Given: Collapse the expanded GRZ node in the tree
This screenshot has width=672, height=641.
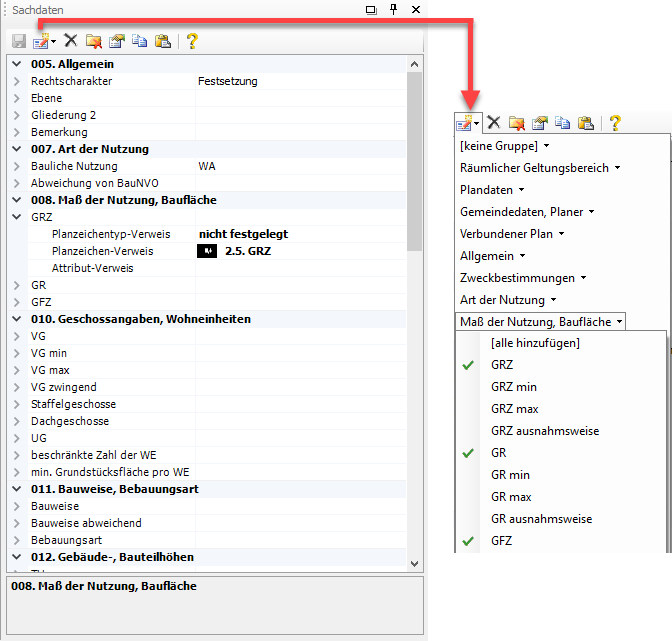Looking at the screenshot, I should point(17,217).
